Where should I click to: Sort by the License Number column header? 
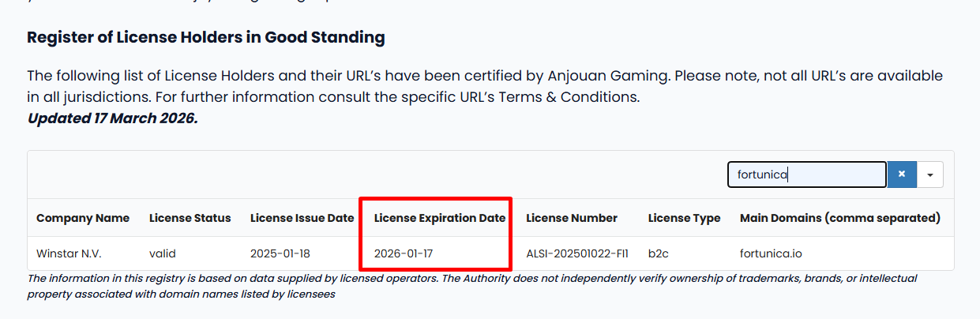572,218
